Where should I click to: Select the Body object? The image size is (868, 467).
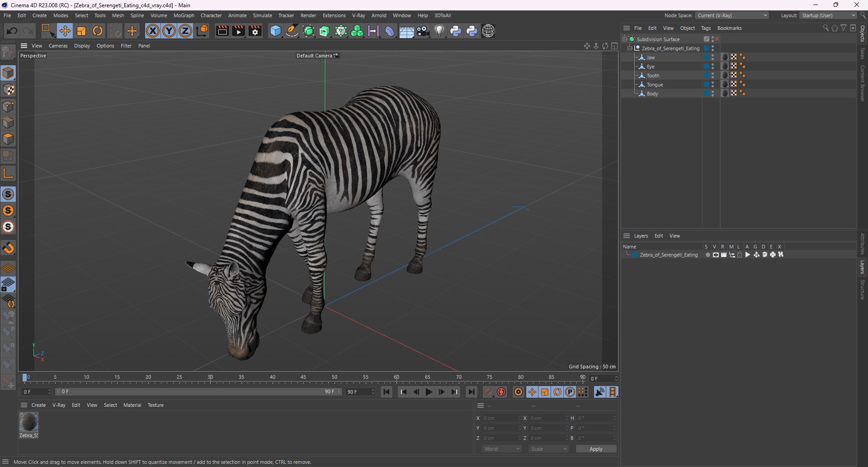[652, 94]
